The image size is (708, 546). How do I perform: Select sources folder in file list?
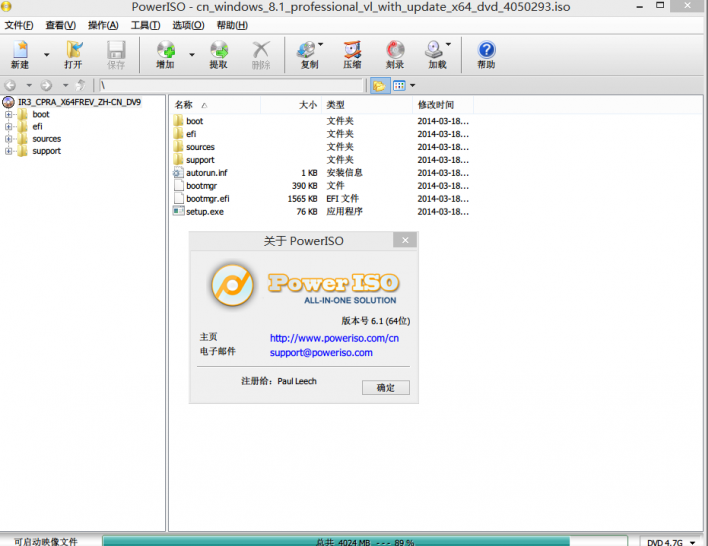[200, 147]
